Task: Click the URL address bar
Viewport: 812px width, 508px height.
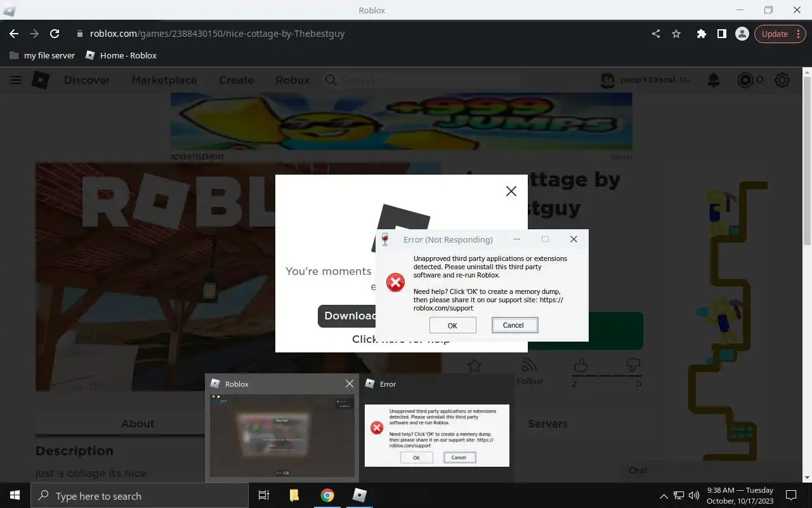Action: click(x=358, y=34)
